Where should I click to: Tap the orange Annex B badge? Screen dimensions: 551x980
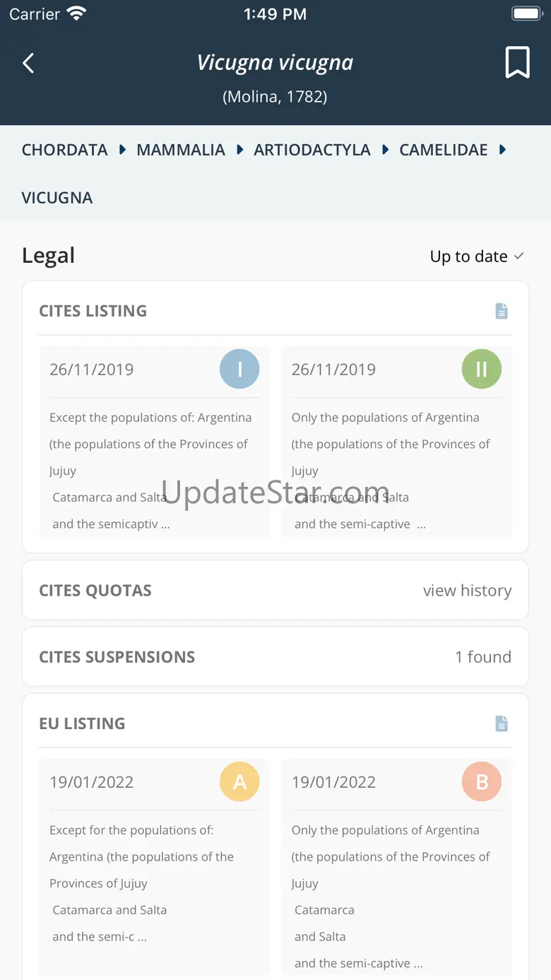coord(482,781)
